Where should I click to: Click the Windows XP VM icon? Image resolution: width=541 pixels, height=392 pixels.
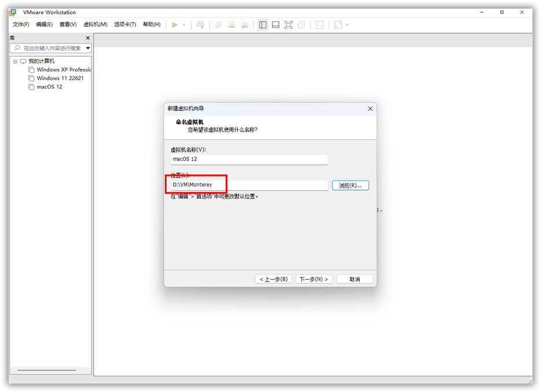click(x=31, y=69)
